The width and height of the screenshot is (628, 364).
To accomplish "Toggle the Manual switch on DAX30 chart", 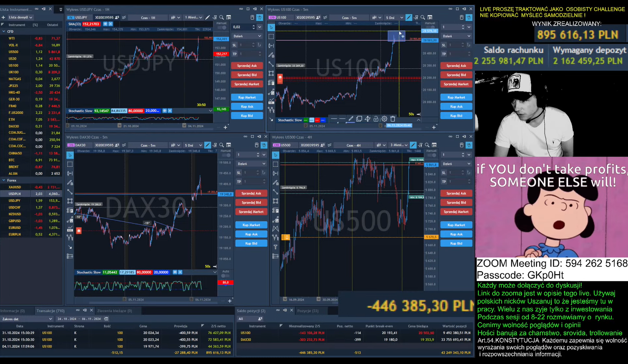I will click(226, 156).
